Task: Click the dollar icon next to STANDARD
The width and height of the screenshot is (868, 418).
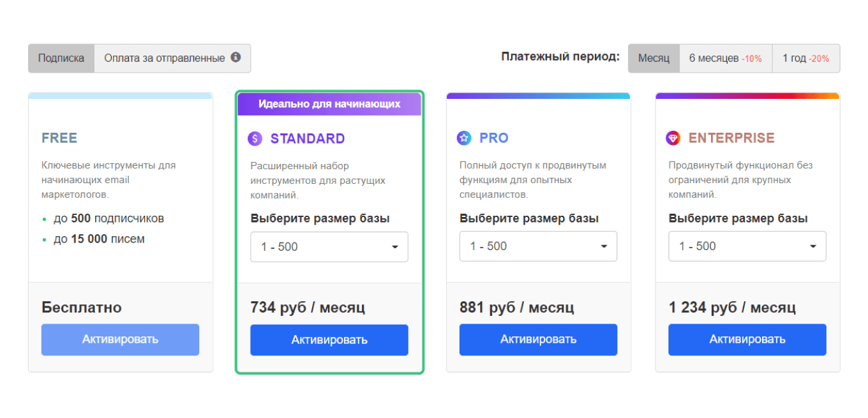Action: point(255,138)
